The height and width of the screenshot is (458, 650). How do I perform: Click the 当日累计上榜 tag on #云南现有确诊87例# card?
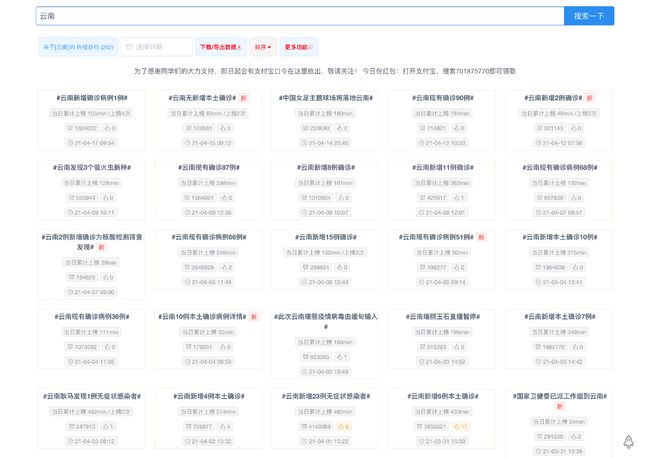pos(208,183)
